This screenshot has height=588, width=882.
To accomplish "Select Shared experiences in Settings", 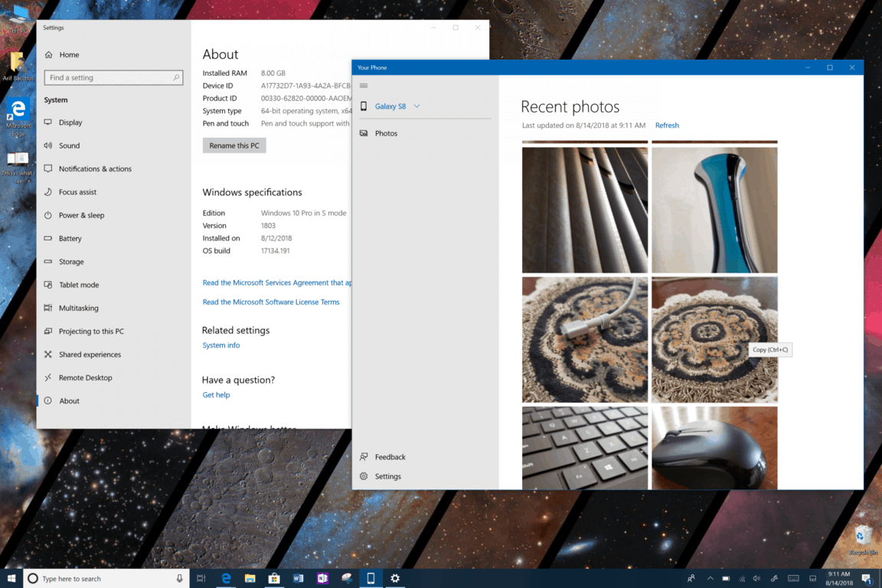I will (90, 354).
